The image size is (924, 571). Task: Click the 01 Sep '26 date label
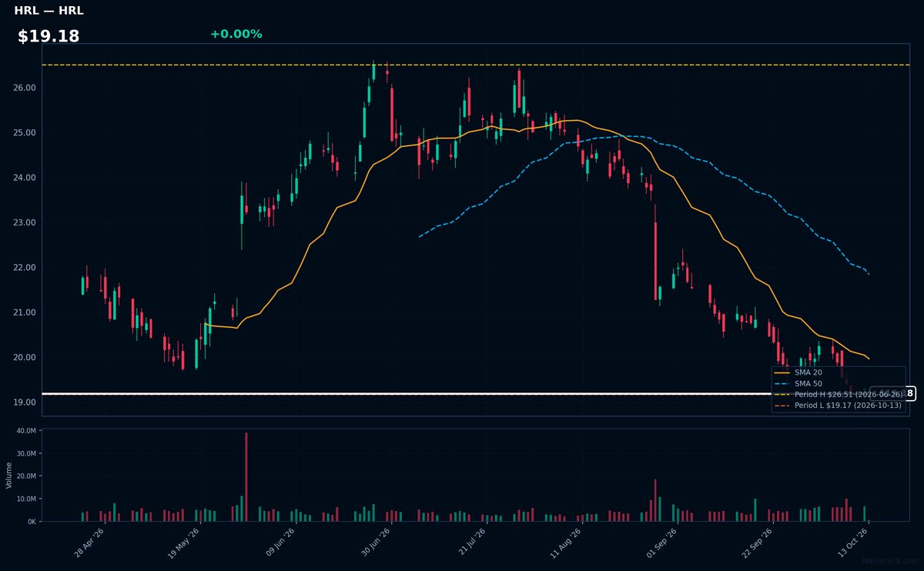(661, 543)
